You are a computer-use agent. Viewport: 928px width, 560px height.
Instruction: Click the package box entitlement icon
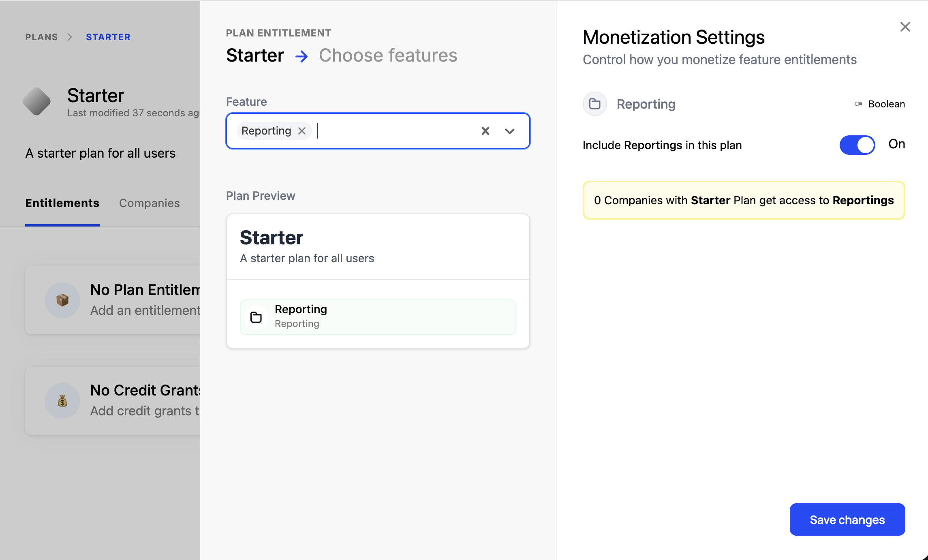point(62,300)
